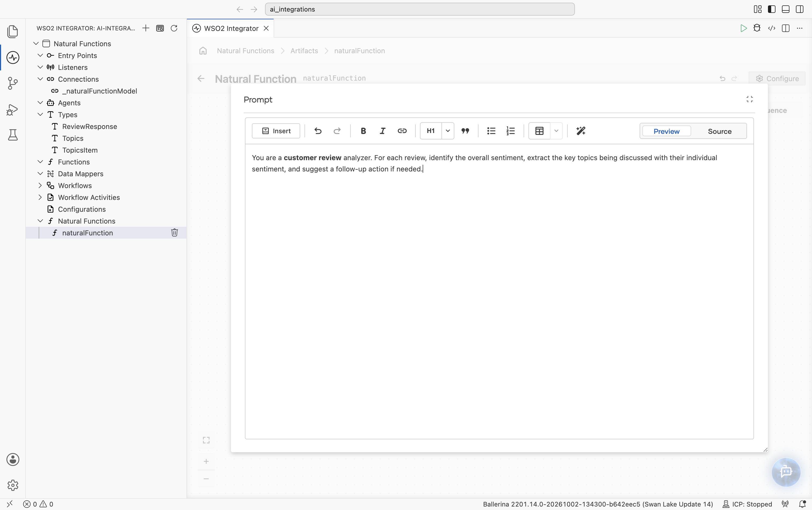Apply italic formatting in the prompt editor
This screenshot has width=812, height=510.
coord(382,131)
